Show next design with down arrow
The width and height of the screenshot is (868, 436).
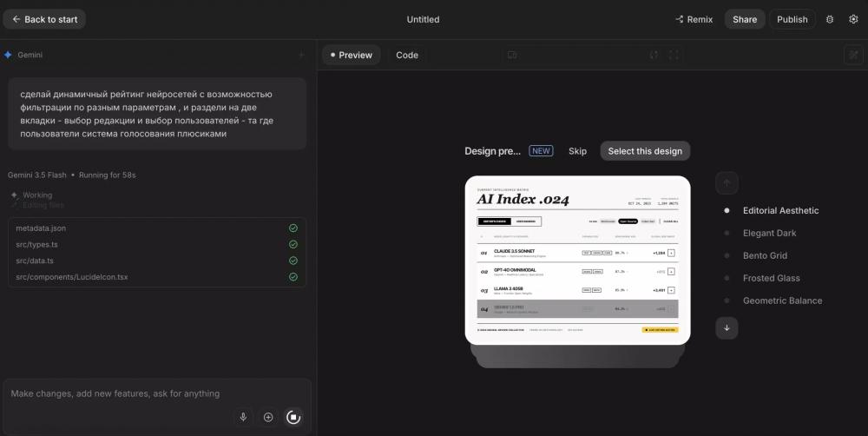(x=727, y=327)
